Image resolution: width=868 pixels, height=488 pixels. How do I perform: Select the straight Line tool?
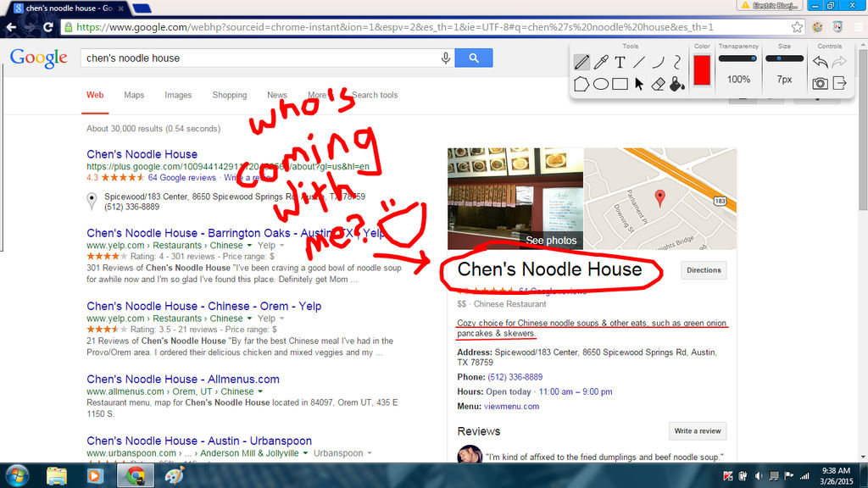[639, 62]
